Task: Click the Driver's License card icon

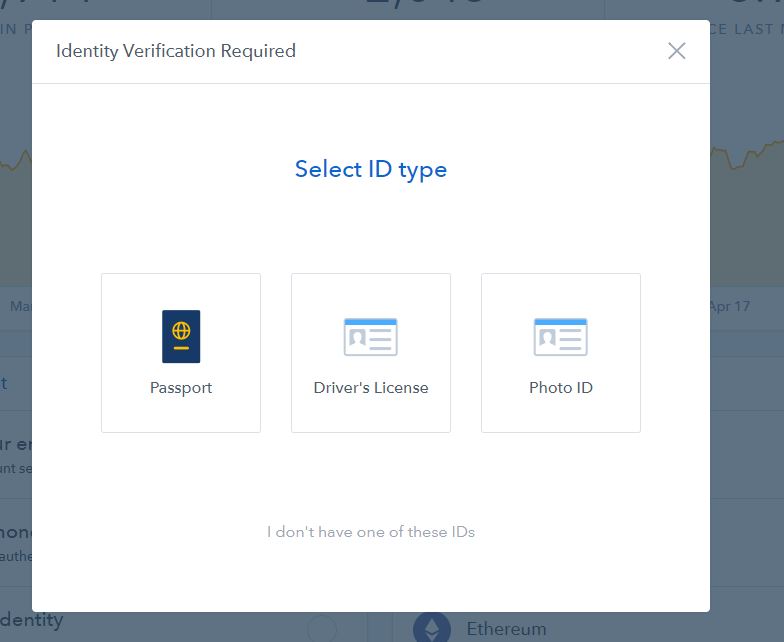Action: point(371,337)
